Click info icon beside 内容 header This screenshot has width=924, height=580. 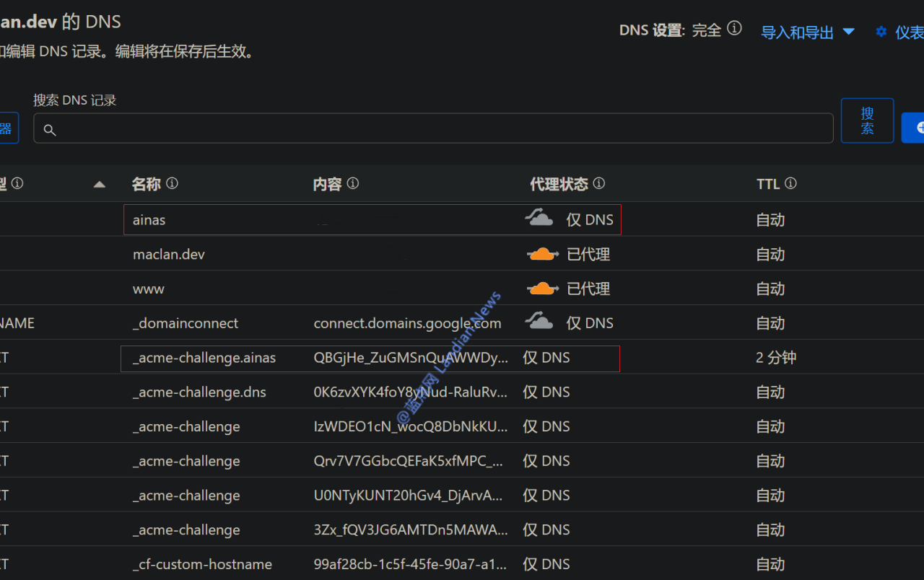pyautogui.click(x=352, y=183)
